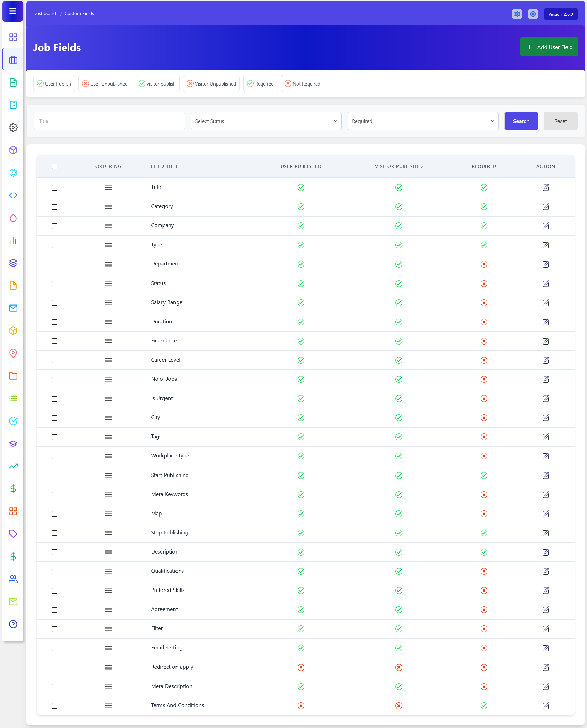This screenshot has width=587, height=728.
Task: Focus the Title search input
Action: (109, 121)
